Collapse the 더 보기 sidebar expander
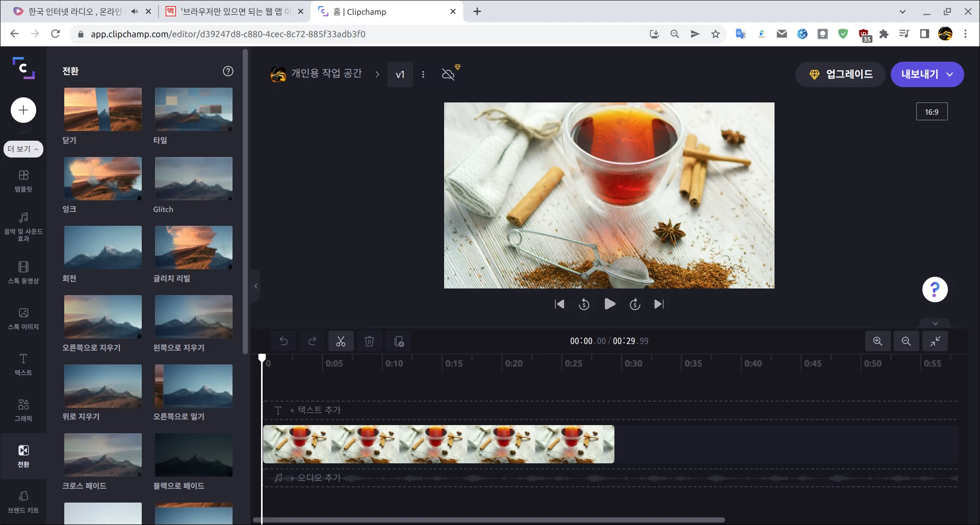This screenshot has height=525, width=980. click(23, 149)
